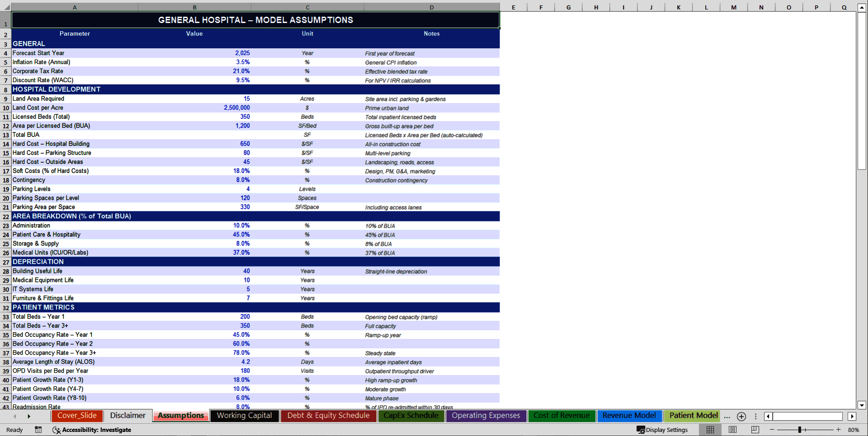The image size is (868, 436).
Task: Select the Patient Model sheet tab
Action: (x=693, y=416)
